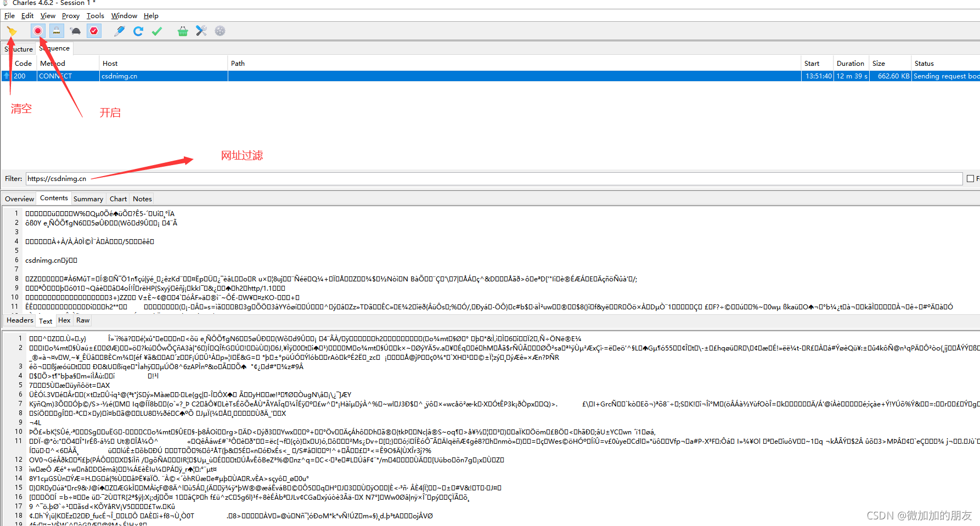980x526 pixels.
Task: Open the Edit menu
Action: point(27,16)
